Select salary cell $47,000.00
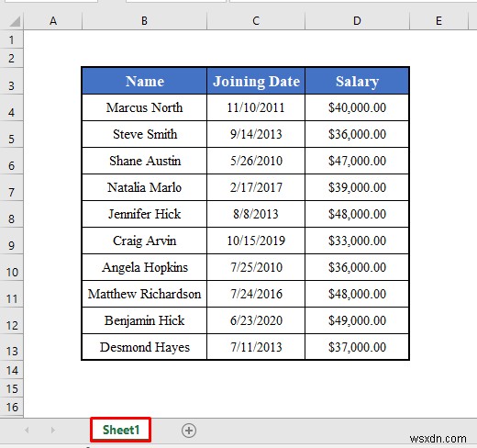Image resolution: width=477 pixels, height=448 pixels. pos(357,161)
